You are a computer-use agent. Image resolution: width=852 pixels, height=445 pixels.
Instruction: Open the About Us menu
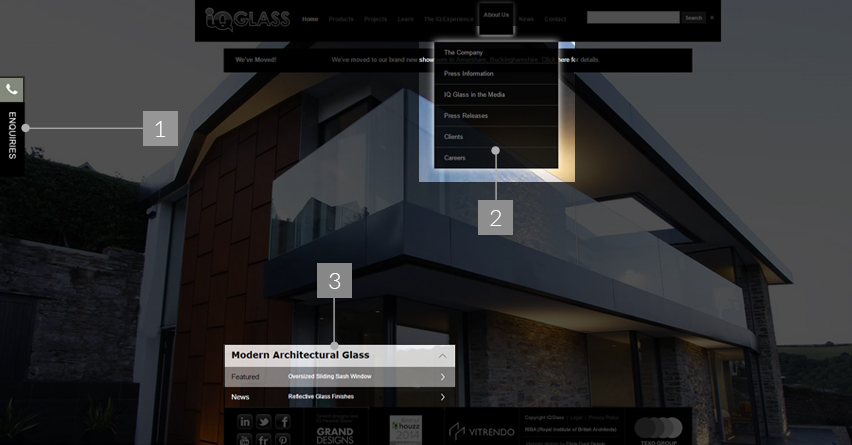[496, 16]
